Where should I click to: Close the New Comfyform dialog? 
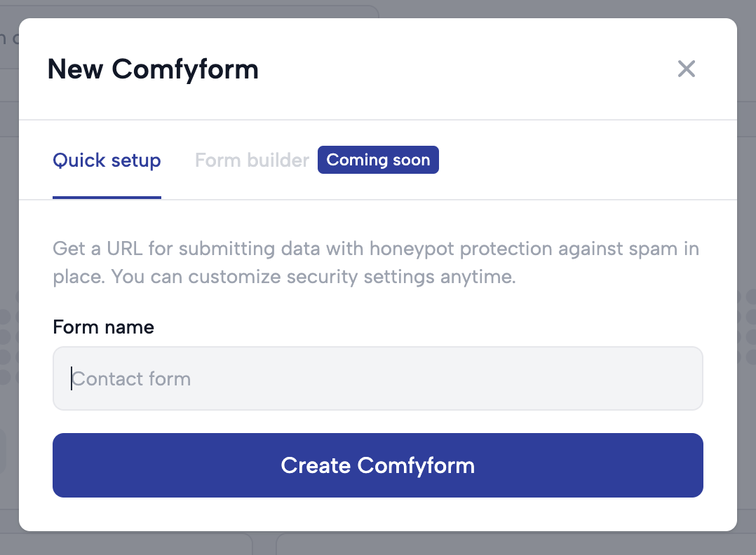coord(686,69)
